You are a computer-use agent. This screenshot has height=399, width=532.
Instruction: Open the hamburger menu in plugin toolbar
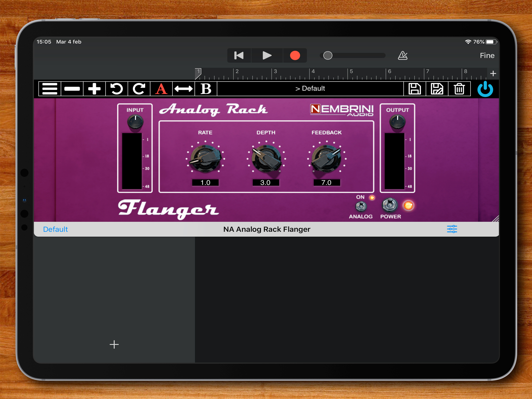tap(49, 89)
